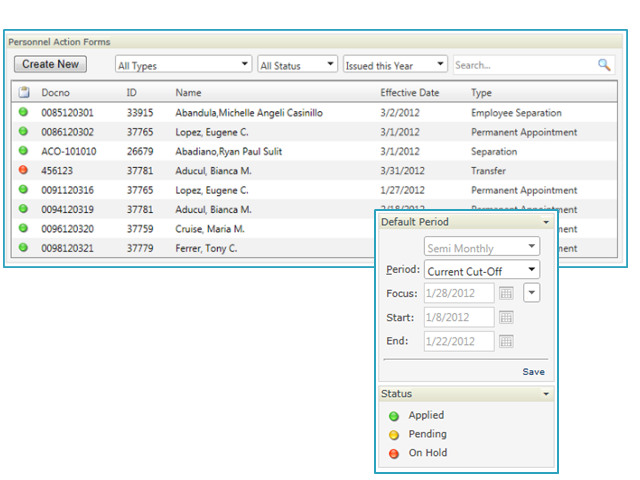This screenshot has height=480, width=640.
Task: Click Applied status label
Action: (x=426, y=416)
